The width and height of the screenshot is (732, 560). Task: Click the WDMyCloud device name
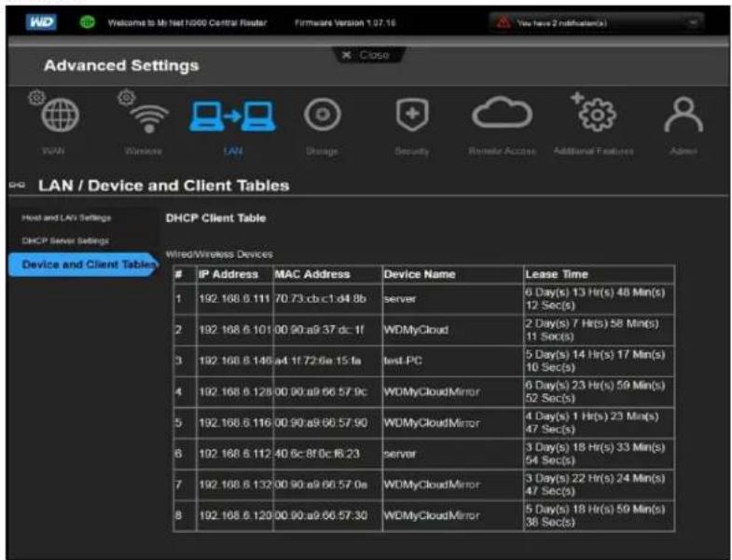[417, 330]
